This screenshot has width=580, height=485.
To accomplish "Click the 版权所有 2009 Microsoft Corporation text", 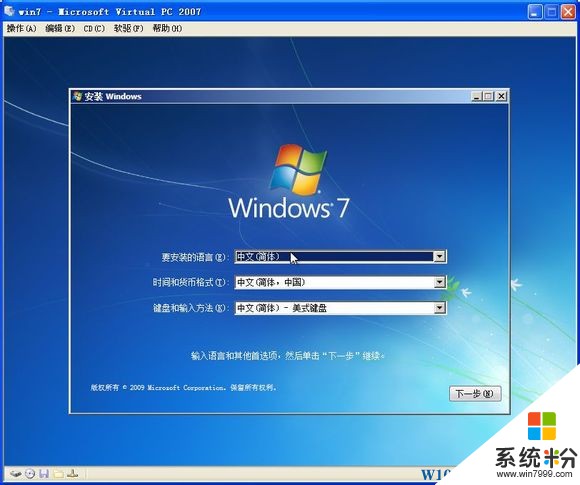I will click(x=183, y=388).
